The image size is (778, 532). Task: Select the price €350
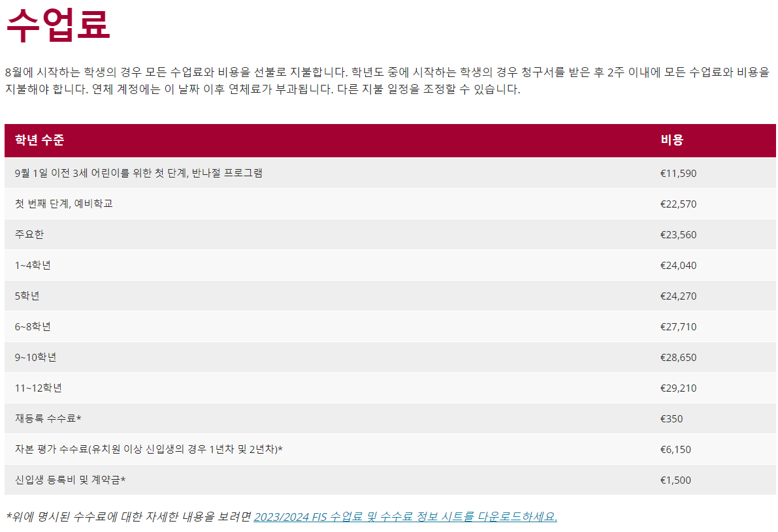pyautogui.click(x=672, y=419)
